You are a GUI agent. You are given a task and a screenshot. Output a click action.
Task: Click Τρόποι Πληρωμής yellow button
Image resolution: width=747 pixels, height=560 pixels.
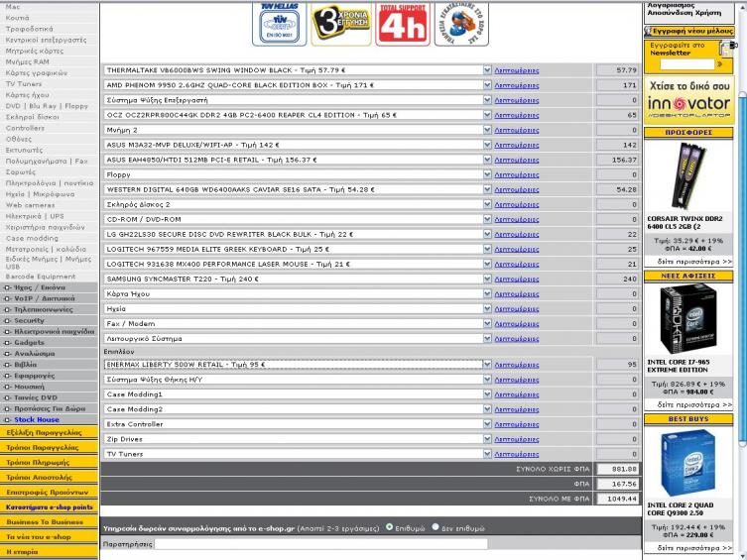click(49, 462)
